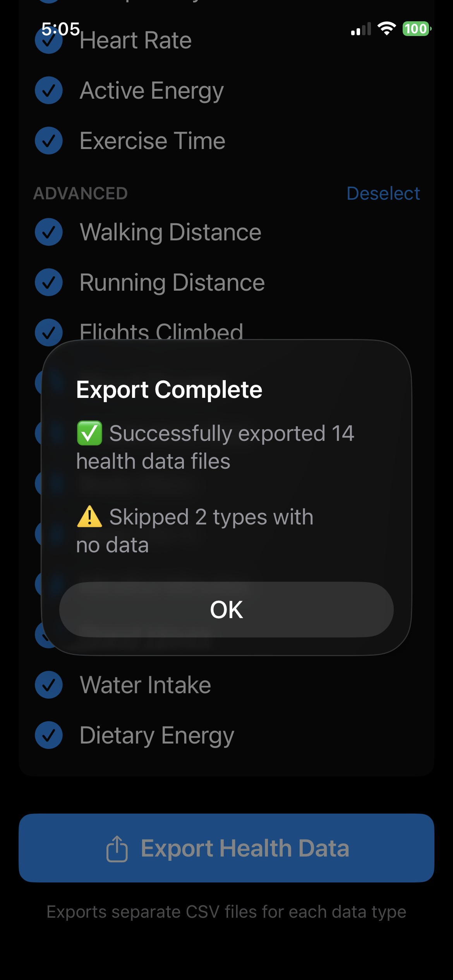The image size is (453, 980).
Task: Toggle the Running Distance checkbox
Action: coord(49,283)
